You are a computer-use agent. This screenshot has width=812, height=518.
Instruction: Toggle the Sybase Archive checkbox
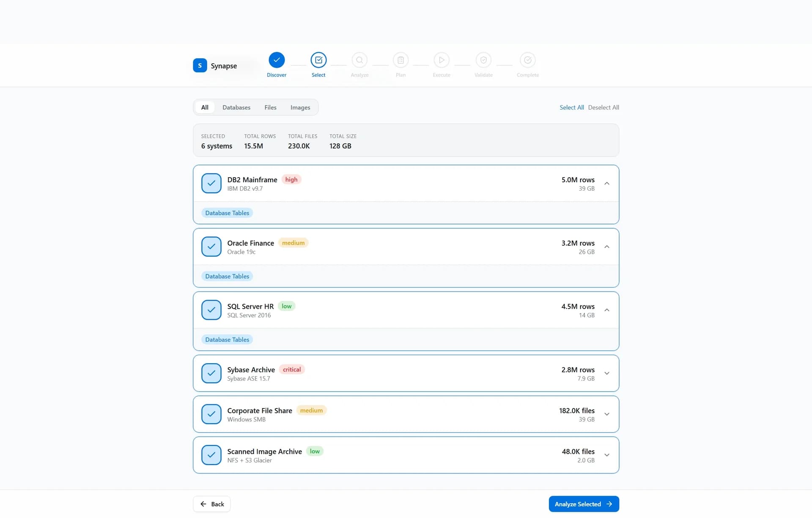point(211,373)
